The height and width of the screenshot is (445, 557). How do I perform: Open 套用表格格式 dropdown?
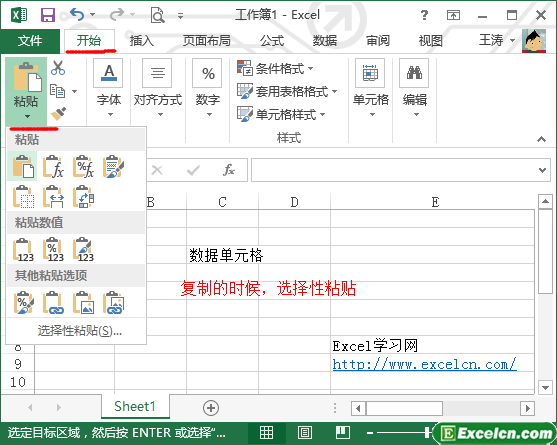coord(287,91)
